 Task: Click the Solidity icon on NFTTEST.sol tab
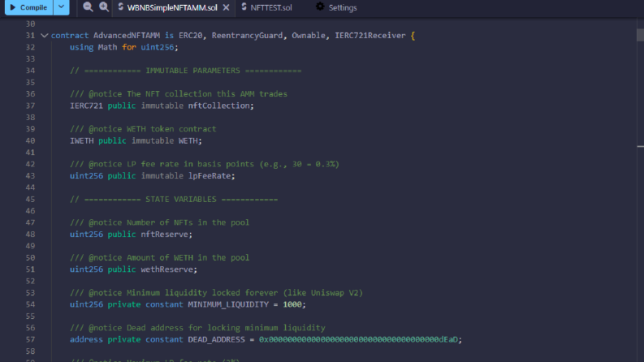point(244,6)
